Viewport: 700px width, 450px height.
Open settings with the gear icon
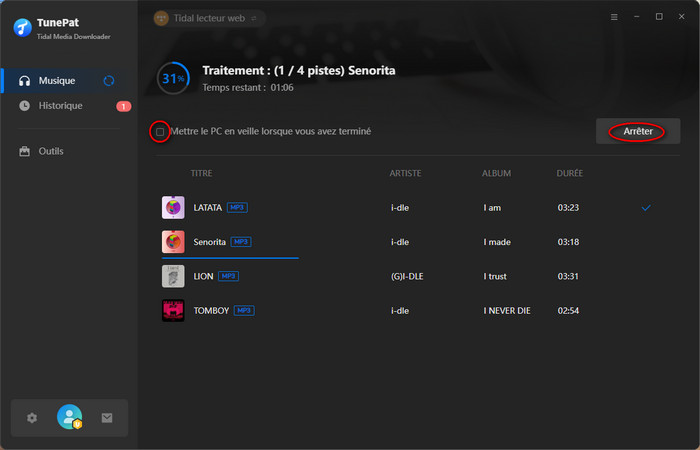(x=32, y=418)
